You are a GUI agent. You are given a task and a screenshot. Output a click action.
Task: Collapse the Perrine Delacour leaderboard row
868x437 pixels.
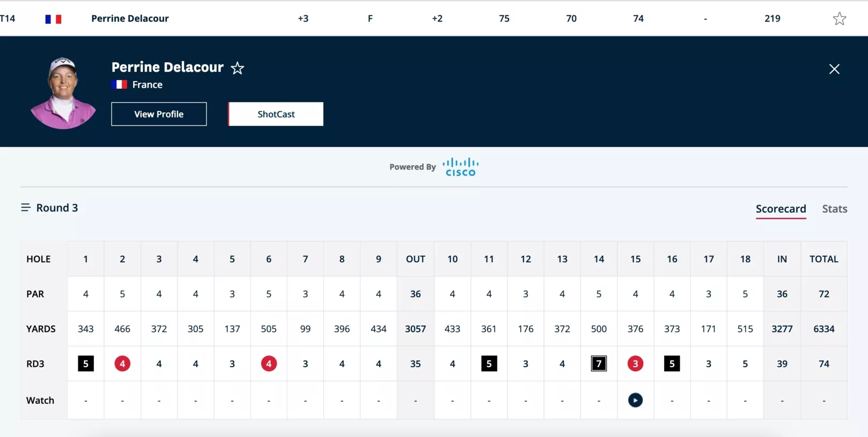[x=130, y=19]
